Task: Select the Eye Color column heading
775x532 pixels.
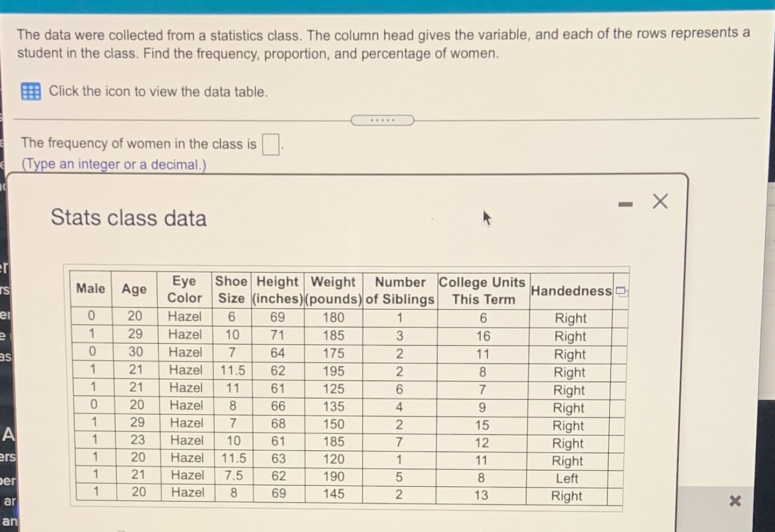Action: pos(185,290)
